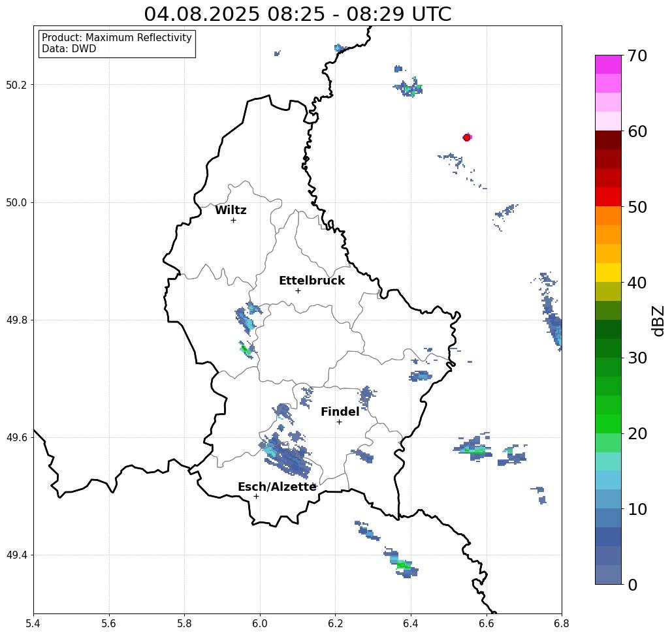Click the green-cored echo near 49.4 latitude
The image size is (672, 635).
(x=402, y=563)
